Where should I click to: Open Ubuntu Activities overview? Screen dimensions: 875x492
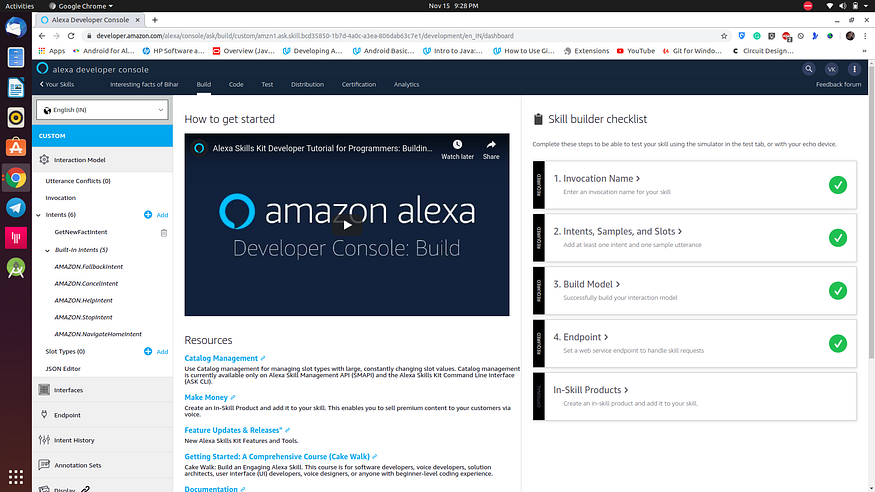coord(20,6)
